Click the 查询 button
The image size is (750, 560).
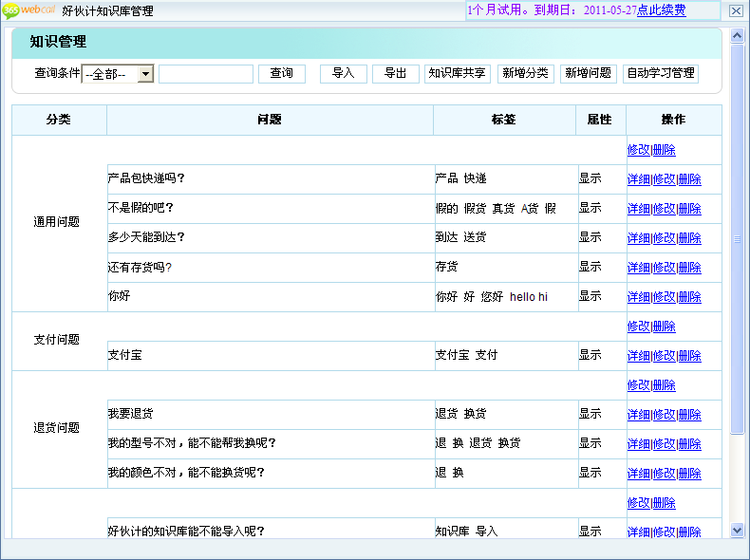pos(282,74)
